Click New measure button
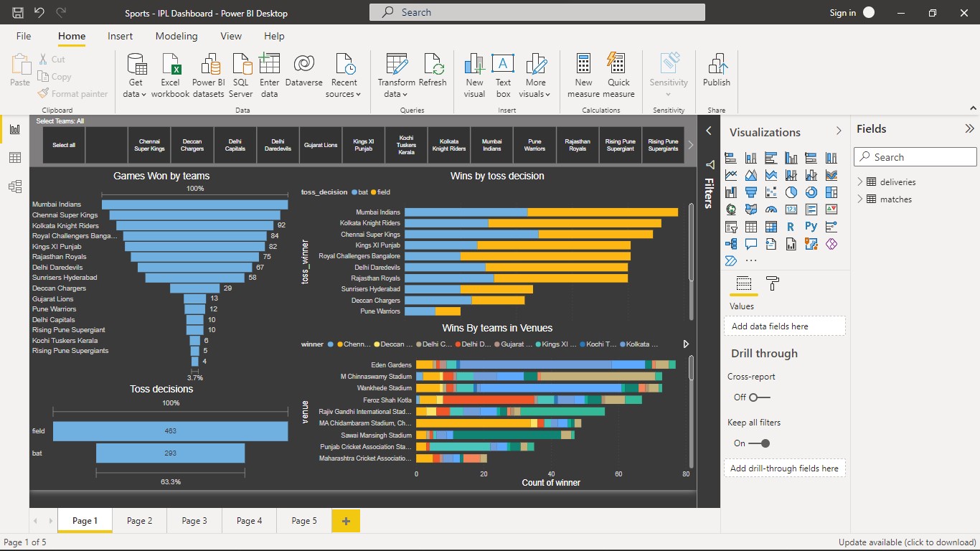 (x=583, y=75)
